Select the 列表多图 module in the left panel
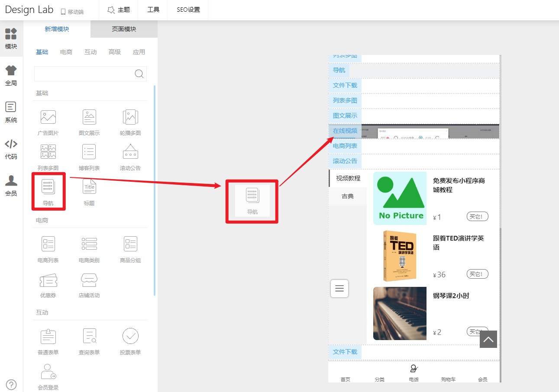The height and width of the screenshot is (392, 559). tap(48, 157)
